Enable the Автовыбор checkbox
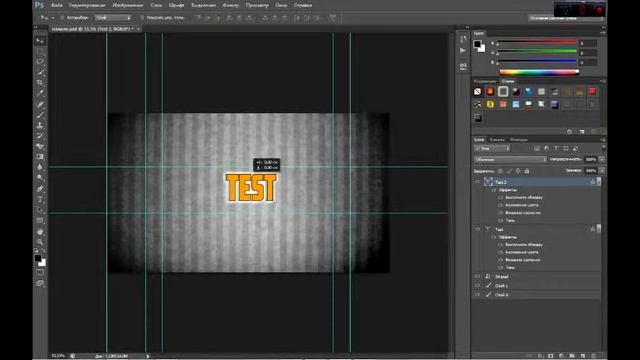Viewport: 640px width, 360px height. [62, 18]
